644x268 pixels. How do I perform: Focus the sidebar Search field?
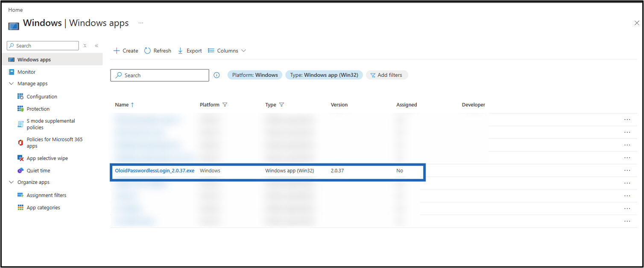click(43, 46)
